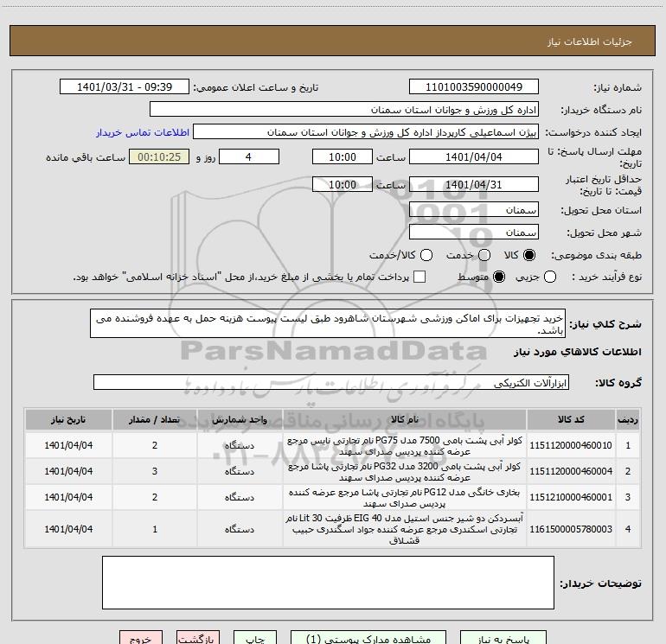Click the delivery province field سمنان

click(x=474, y=210)
